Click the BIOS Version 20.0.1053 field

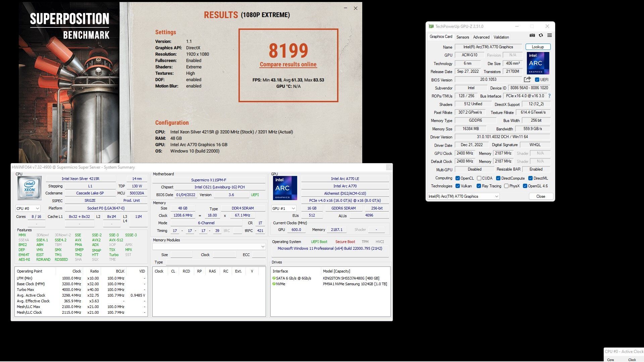(x=488, y=79)
